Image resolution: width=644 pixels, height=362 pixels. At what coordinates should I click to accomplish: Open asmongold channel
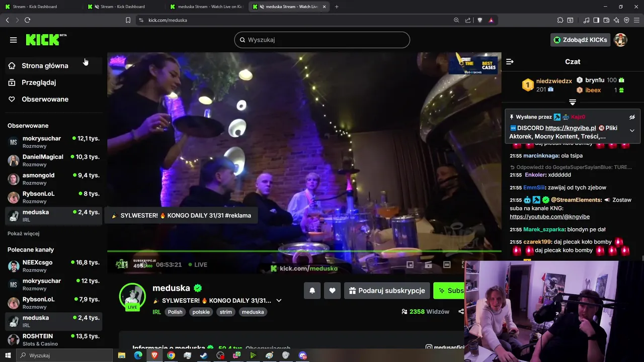(53, 179)
